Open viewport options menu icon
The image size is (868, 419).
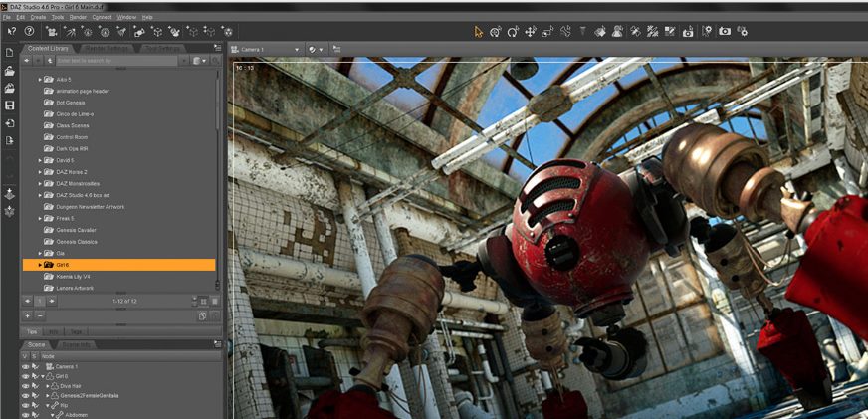(336, 49)
